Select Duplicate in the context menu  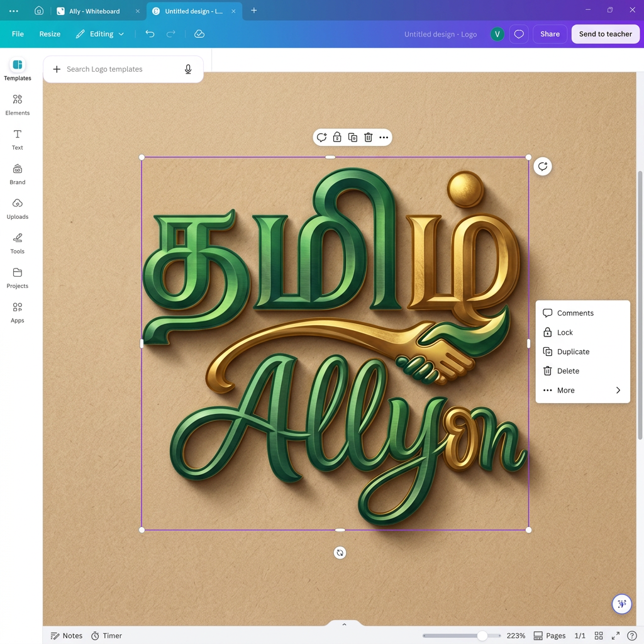tap(582, 352)
